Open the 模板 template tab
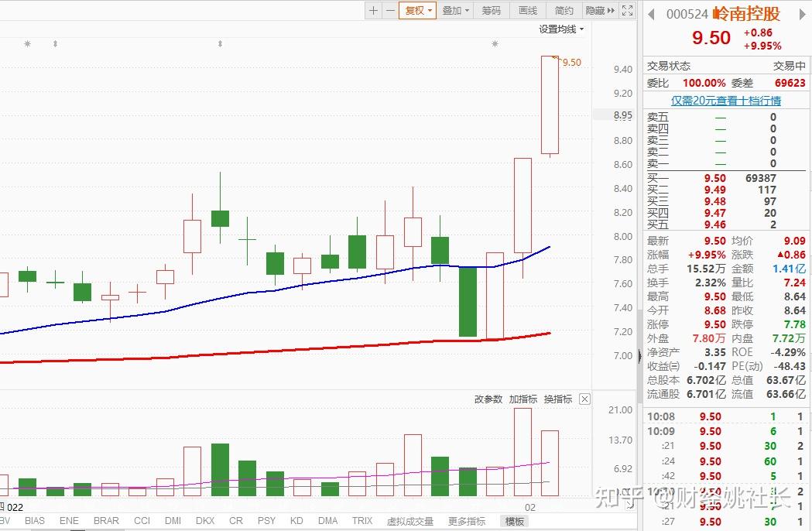This screenshot has width=812, height=531. [514, 521]
